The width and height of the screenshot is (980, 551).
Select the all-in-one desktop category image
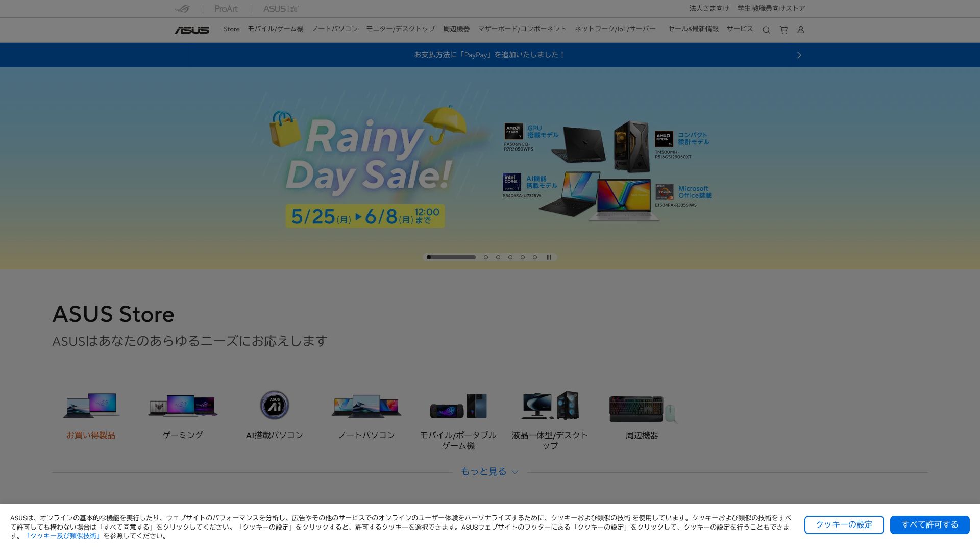(x=550, y=406)
